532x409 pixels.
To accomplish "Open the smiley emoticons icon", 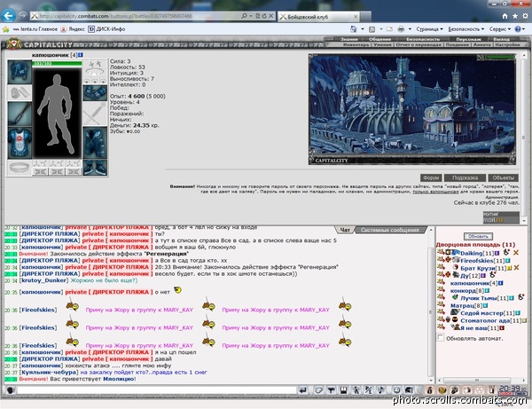I will [396, 390].
